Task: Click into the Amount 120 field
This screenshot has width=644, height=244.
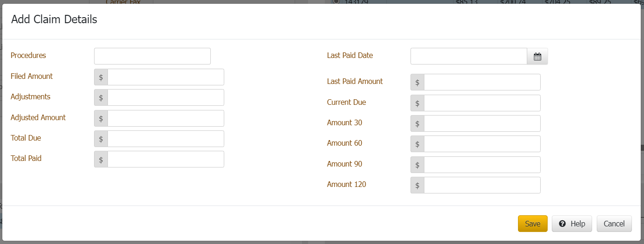Action: (482, 185)
